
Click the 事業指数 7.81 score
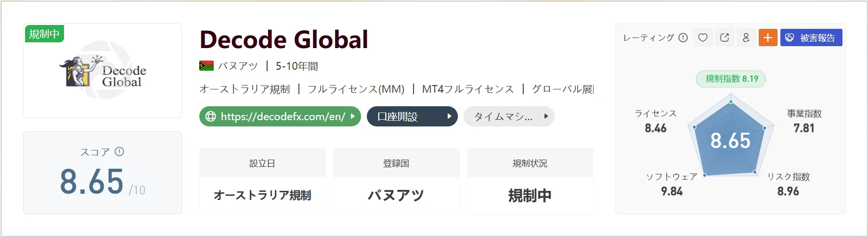tap(804, 121)
